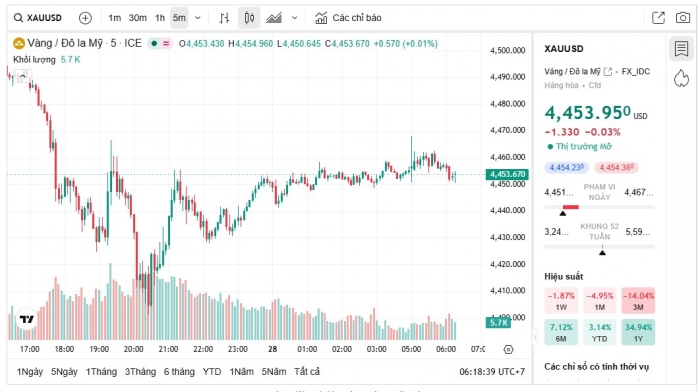Open the watchlist notes panel icon
The image size is (700, 392).
[681, 49]
